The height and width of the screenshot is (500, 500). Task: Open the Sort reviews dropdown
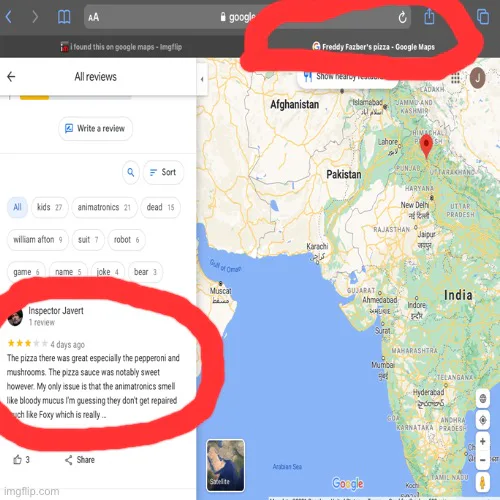click(x=163, y=172)
